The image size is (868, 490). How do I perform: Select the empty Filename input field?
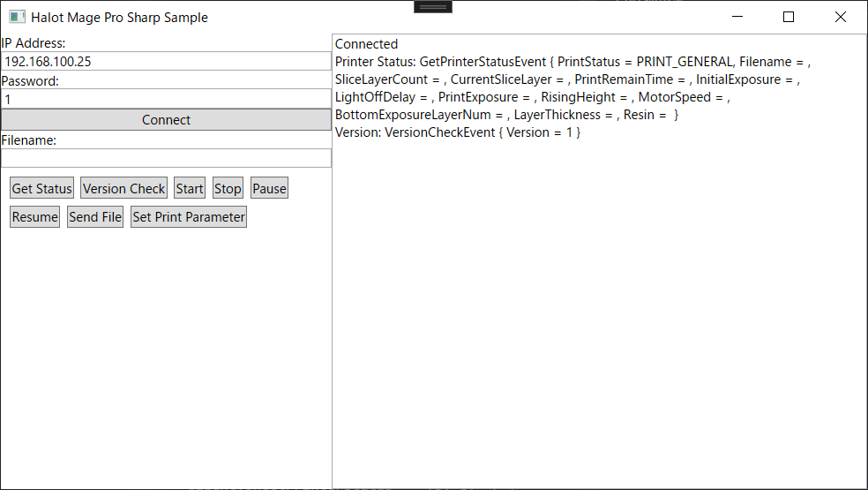point(166,158)
